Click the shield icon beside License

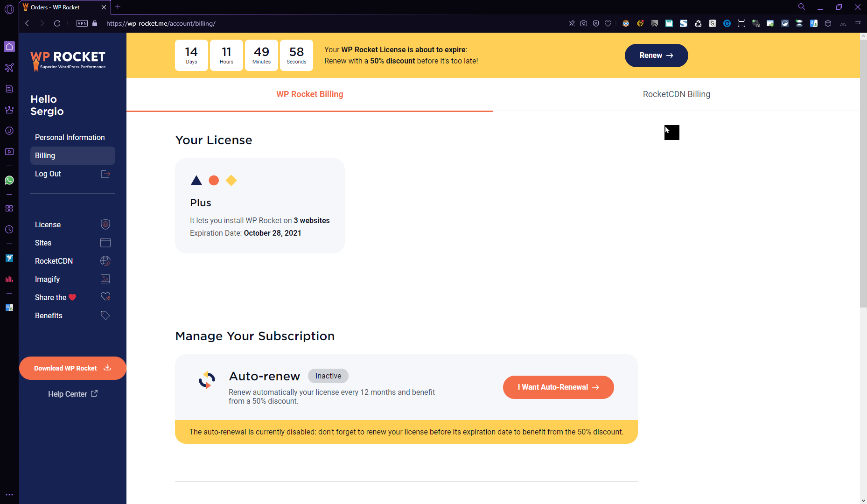(105, 224)
